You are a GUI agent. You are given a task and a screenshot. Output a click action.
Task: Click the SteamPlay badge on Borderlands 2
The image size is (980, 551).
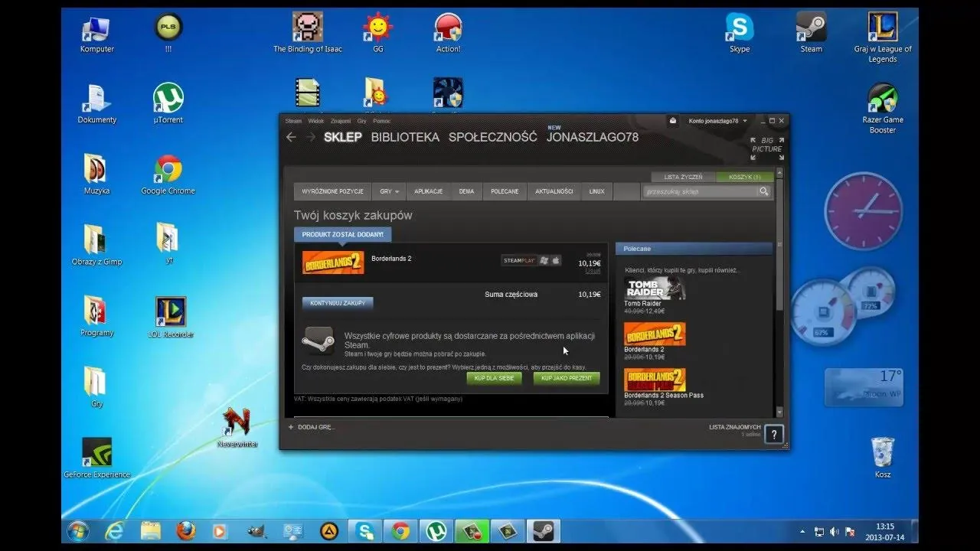coord(531,260)
